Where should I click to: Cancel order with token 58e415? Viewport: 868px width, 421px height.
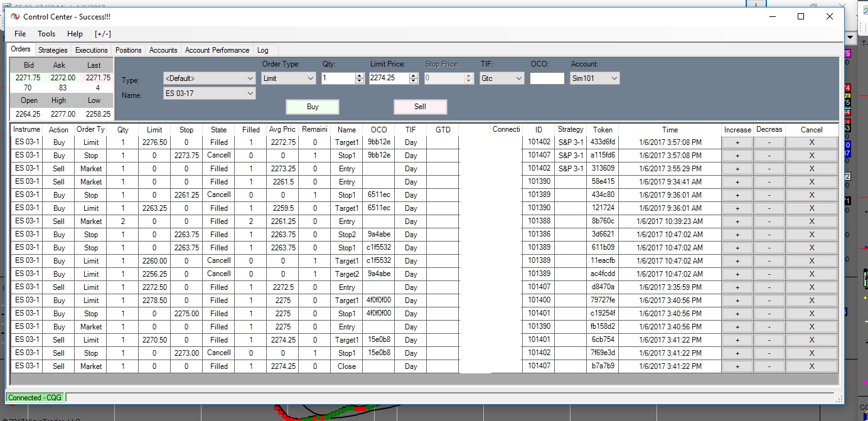tap(812, 182)
